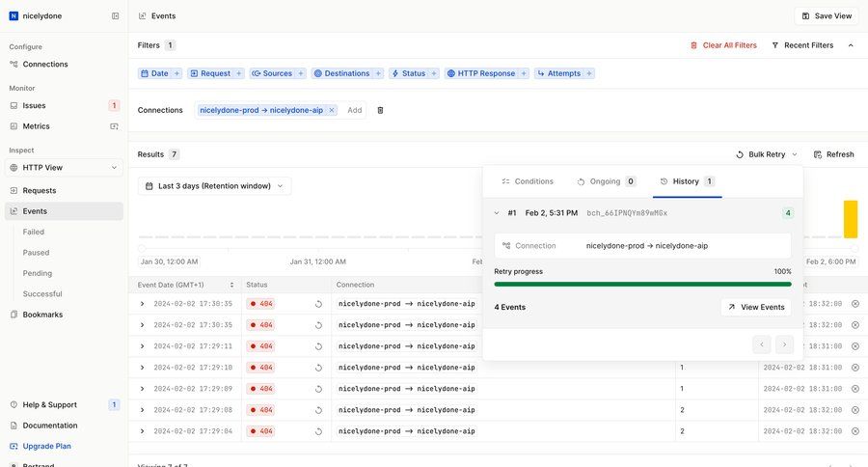
Task: Retry the 17:29:11 event
Action: (x=318, y=346)
